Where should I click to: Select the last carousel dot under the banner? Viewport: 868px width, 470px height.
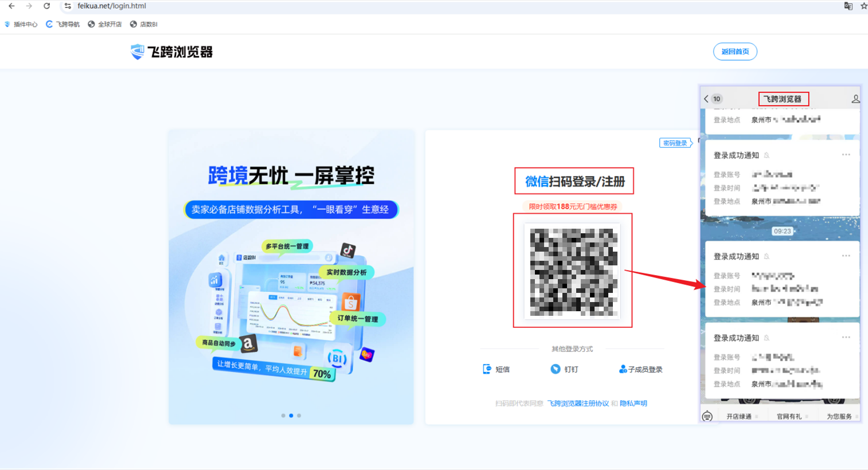tap(299, 416)
